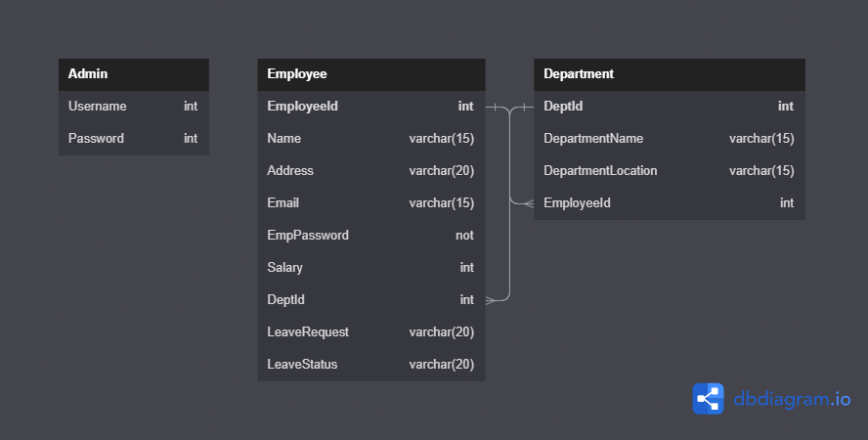Click the Email field row
Screen dimensions: 868x440
tap(371, 203)
